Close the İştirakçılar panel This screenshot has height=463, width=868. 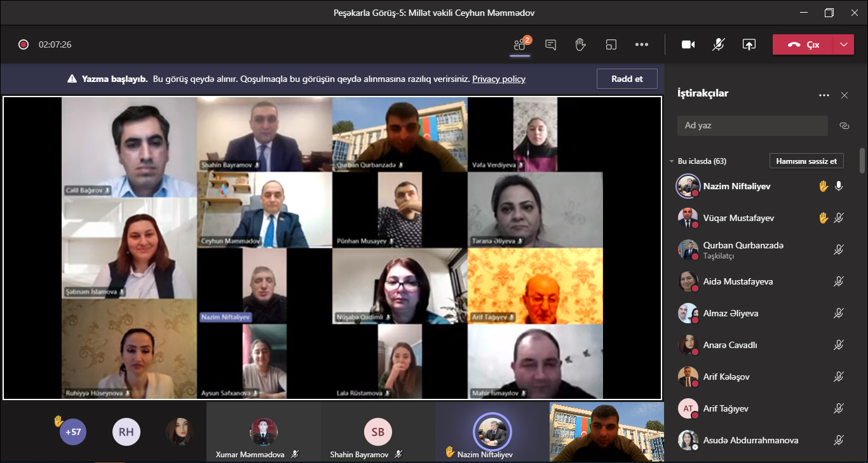click(x=844, y=95)
